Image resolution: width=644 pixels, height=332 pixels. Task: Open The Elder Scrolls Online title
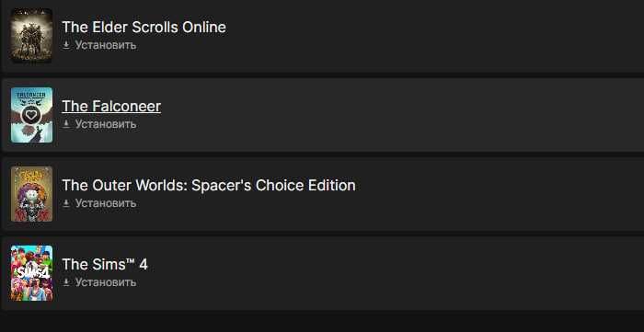(x=144, y=27)
